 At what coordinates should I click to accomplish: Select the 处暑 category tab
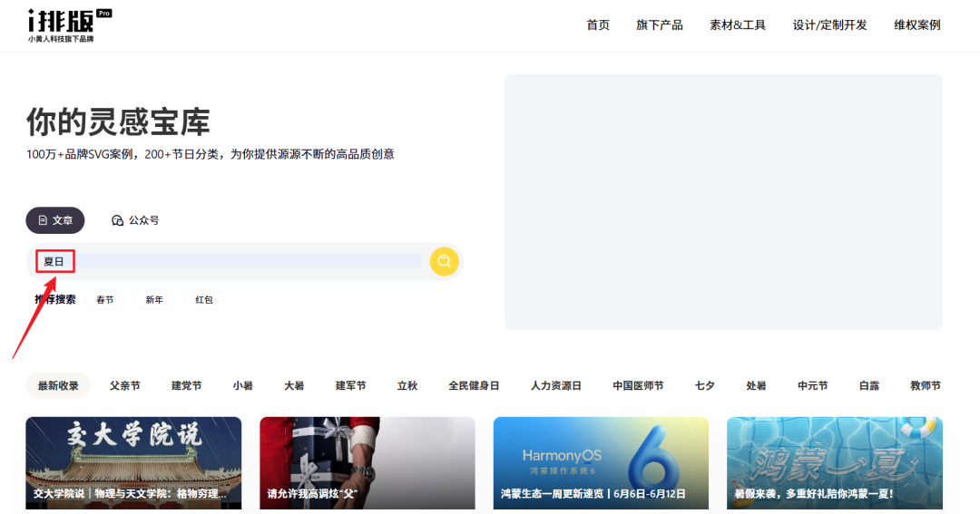(x=756, y=386)
